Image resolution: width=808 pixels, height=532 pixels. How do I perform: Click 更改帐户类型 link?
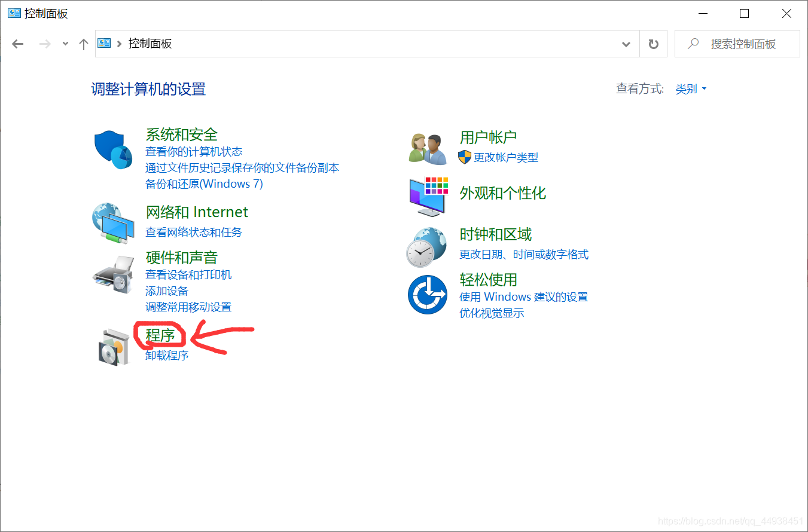[x=506, y=158]
